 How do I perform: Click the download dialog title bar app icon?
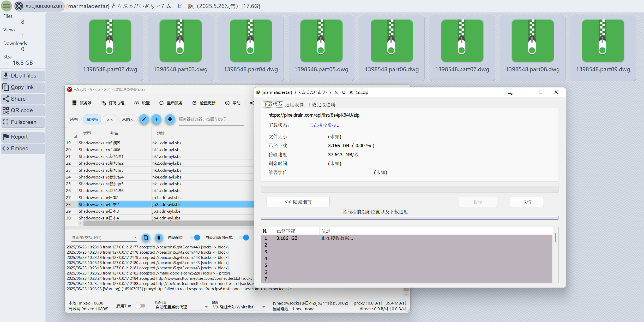(258, 92)
